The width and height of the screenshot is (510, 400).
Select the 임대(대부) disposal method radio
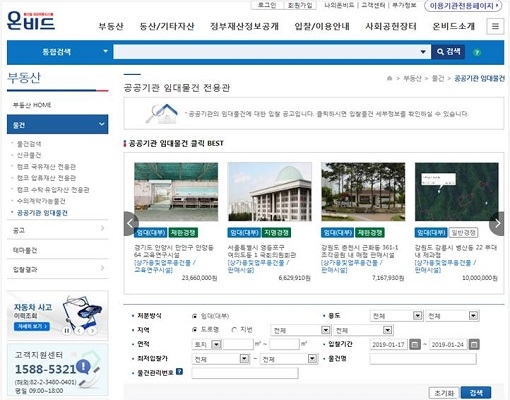click(195, 316)
